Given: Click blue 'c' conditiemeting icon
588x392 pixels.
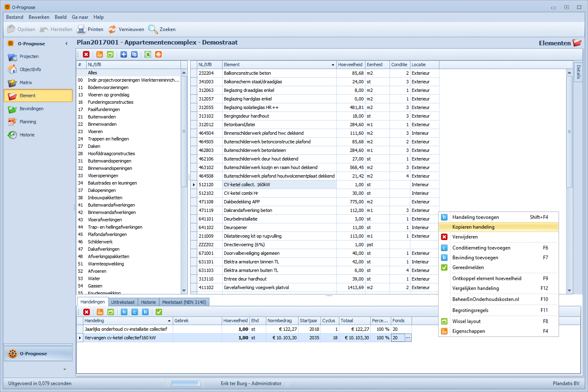Looking at the screenshot, I should click(135, 312).
